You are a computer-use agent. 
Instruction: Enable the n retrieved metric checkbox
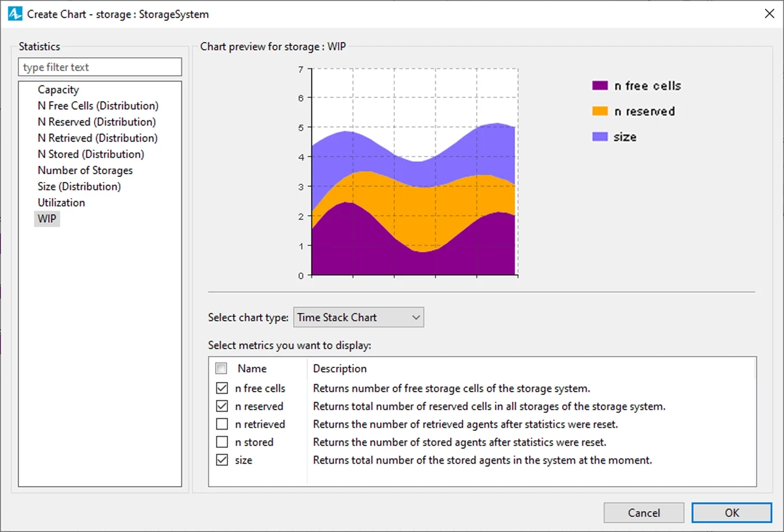222,424
